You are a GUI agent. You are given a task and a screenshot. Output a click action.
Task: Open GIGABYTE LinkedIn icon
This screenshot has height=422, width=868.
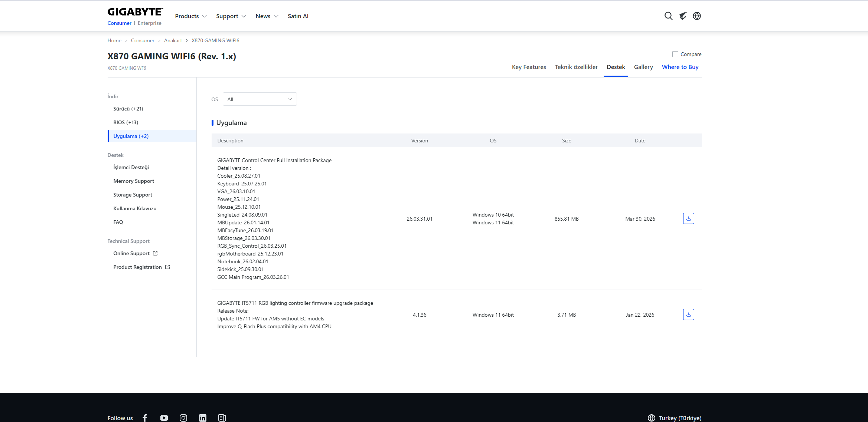(x=203, y=418)
